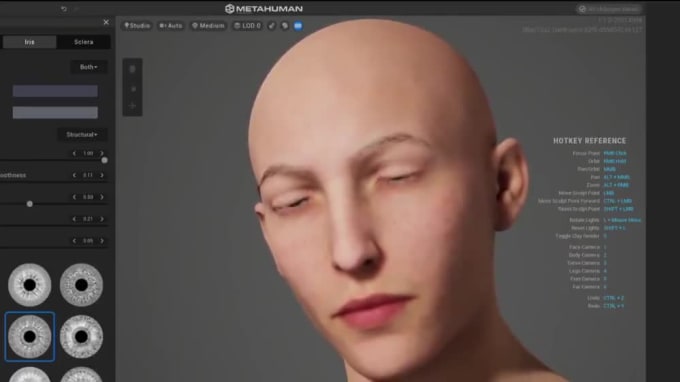Image resolution: width=680 pixels, height=382 pixels.
Task: Select the second iris pattern in top row
Action: [x=81, y=285]
